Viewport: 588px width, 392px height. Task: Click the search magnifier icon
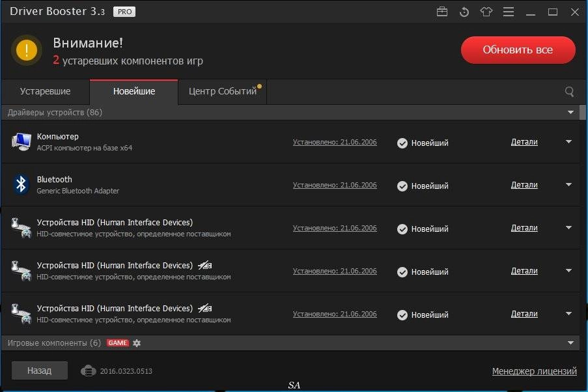569,92
